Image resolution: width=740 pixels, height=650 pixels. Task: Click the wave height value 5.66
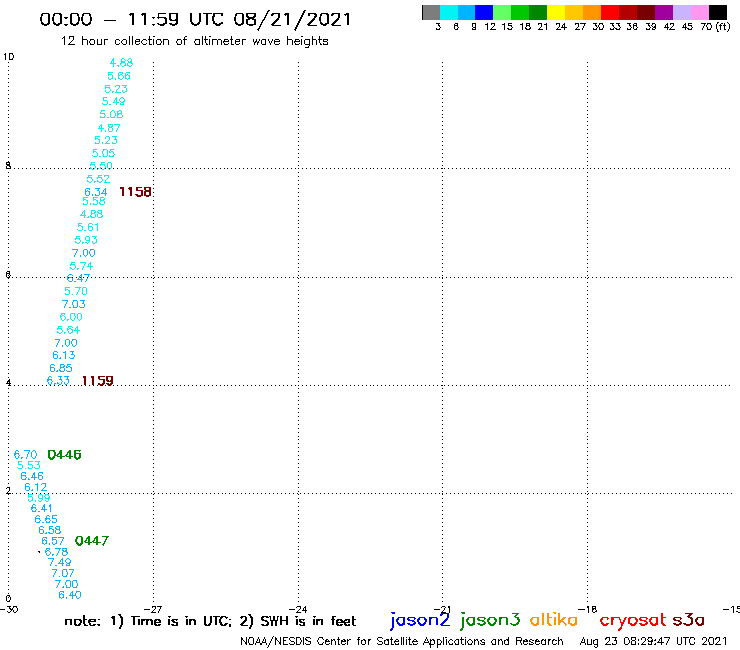point(119,76)
